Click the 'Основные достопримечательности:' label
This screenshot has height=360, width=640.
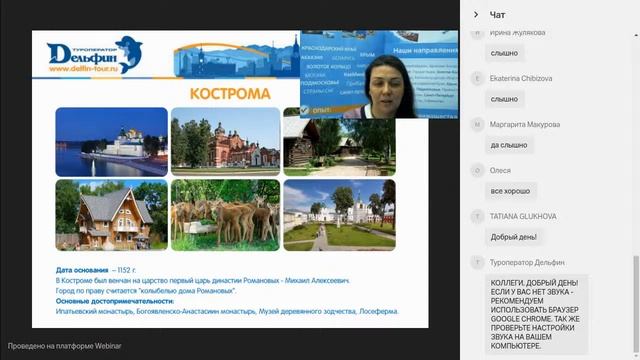115,301
